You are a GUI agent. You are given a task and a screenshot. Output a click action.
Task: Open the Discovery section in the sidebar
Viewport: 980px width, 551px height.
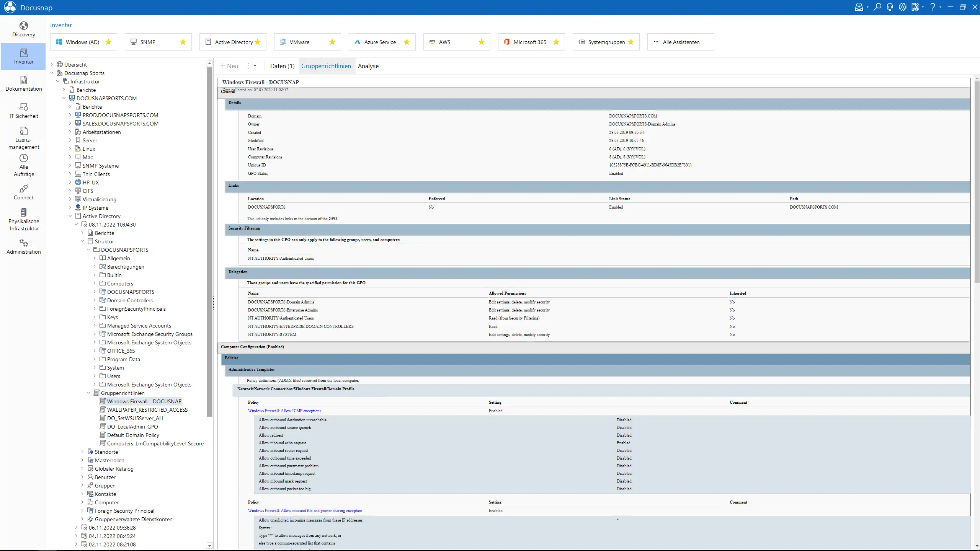(23, 29)
